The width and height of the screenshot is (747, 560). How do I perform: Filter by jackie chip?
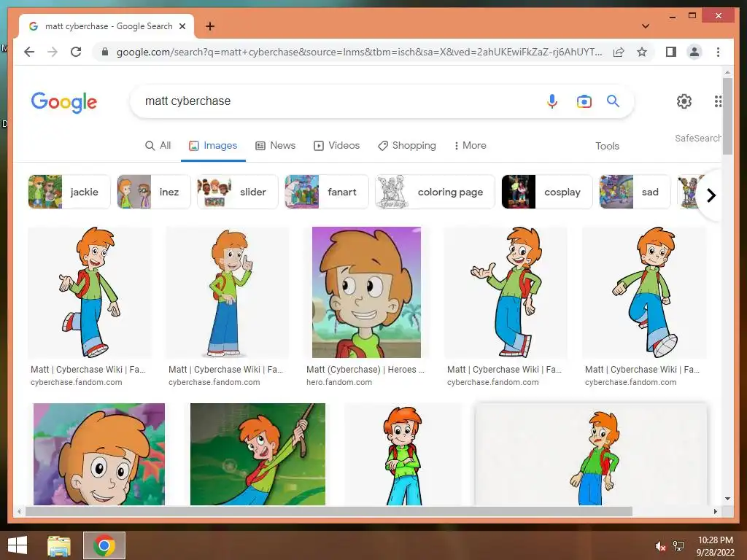(x=69, y=192)
